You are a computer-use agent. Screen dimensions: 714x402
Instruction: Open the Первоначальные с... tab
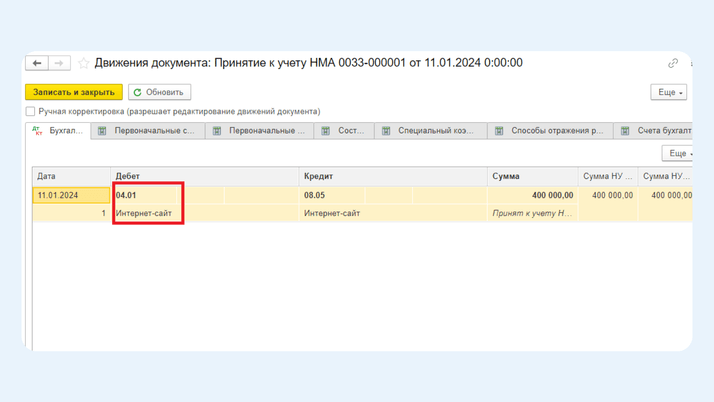tap(148, 131)
